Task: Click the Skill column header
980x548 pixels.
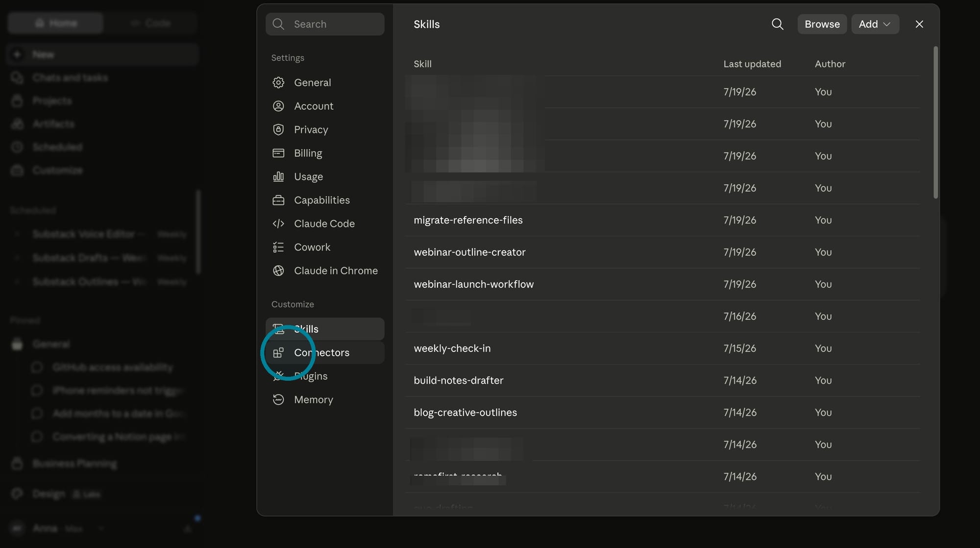Action: (x=422, y=64)
